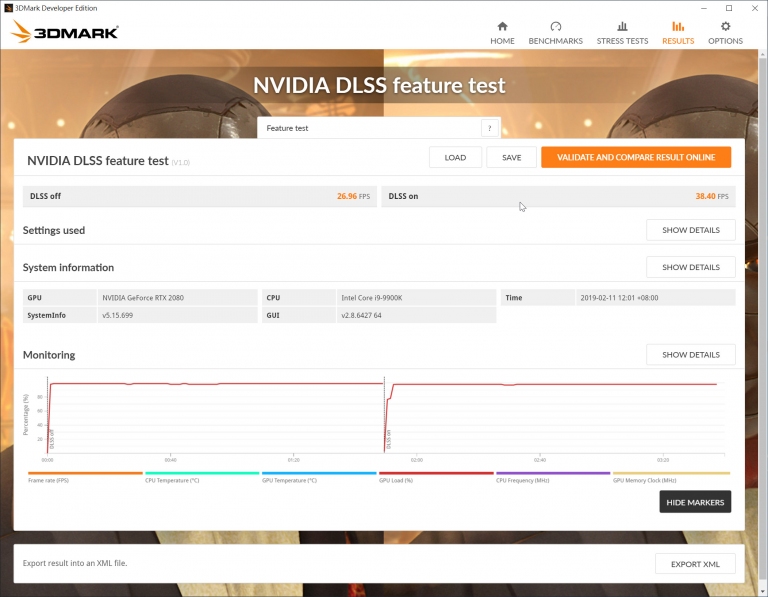Screen dimensions: 768x597
Task: Click DLSS off marker in chart
Action: 52,439
